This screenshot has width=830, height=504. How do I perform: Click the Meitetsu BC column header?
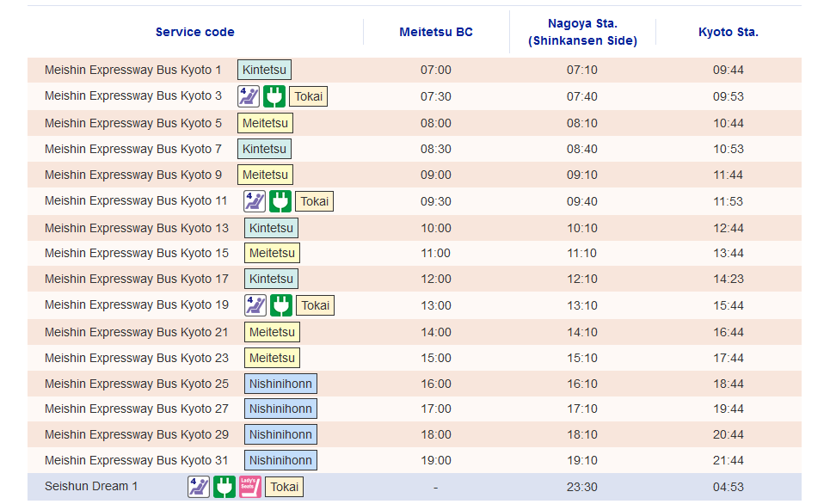coord(436,32)
